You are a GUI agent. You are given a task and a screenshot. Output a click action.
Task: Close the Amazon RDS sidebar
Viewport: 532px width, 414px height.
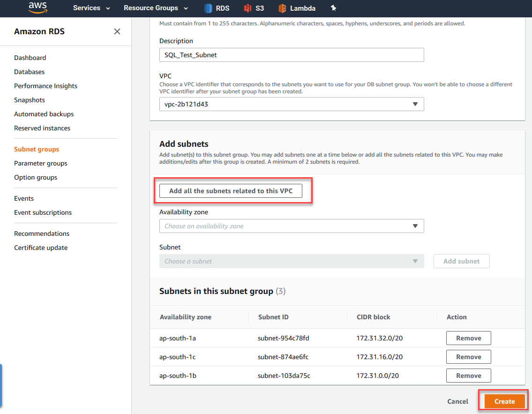[117, 31]
